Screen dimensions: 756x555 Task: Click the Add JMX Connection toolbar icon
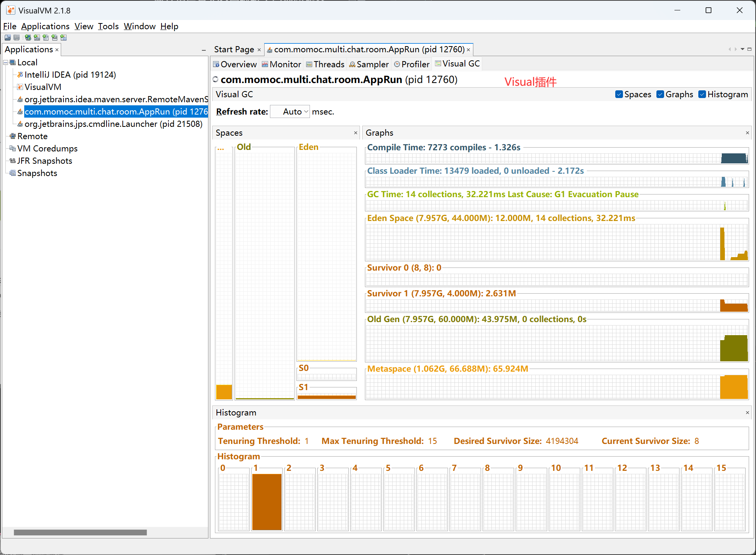point(37,37)
